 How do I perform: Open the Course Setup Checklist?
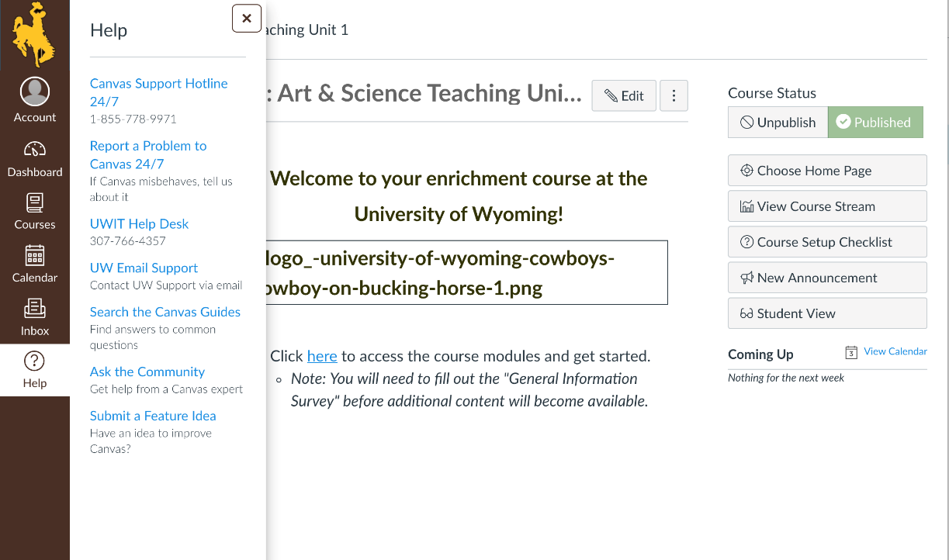coord(827,242)
